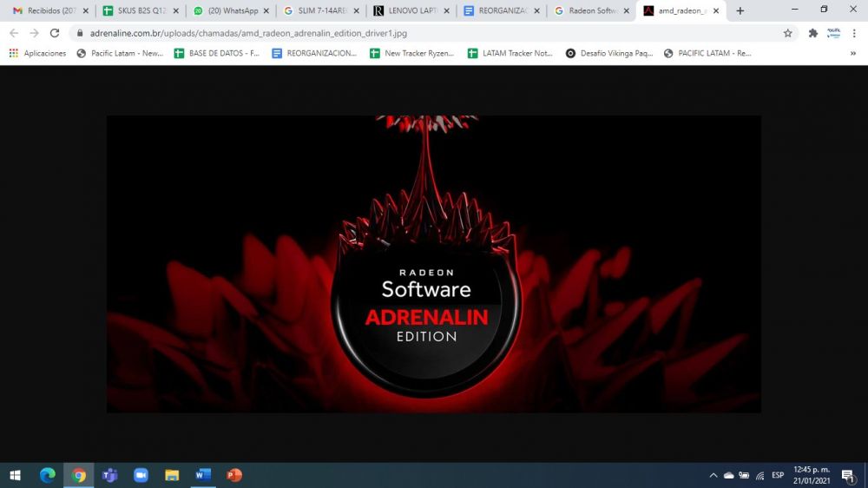This screenshot has width=868, height=488.
Task: Open PowerPoint from the taskbar
Action: [234, 475]
